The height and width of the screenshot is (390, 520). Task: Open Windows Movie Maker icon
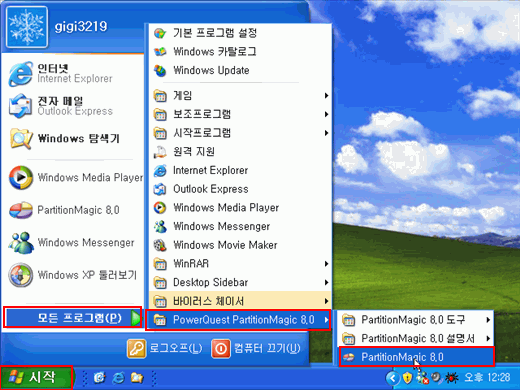coord(160,245)
